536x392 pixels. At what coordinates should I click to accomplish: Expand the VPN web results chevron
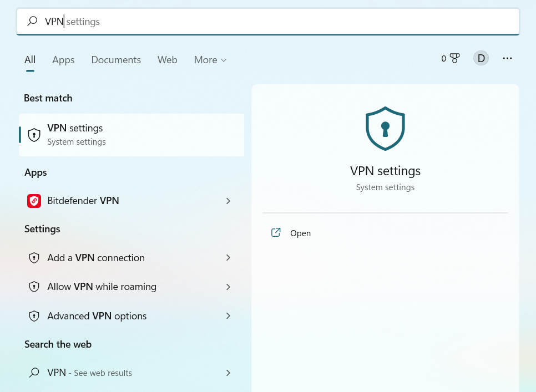point(229,373)
